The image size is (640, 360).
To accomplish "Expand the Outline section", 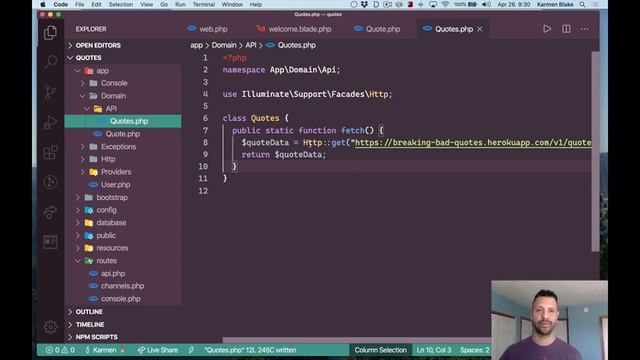I will tap(89, 312).
